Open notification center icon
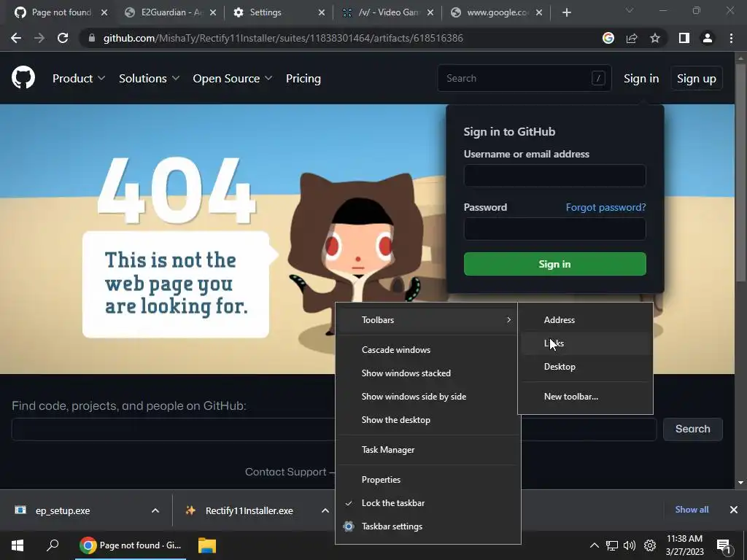The width and height of the screenshot is (747, 560). click(x=724, y=545)
